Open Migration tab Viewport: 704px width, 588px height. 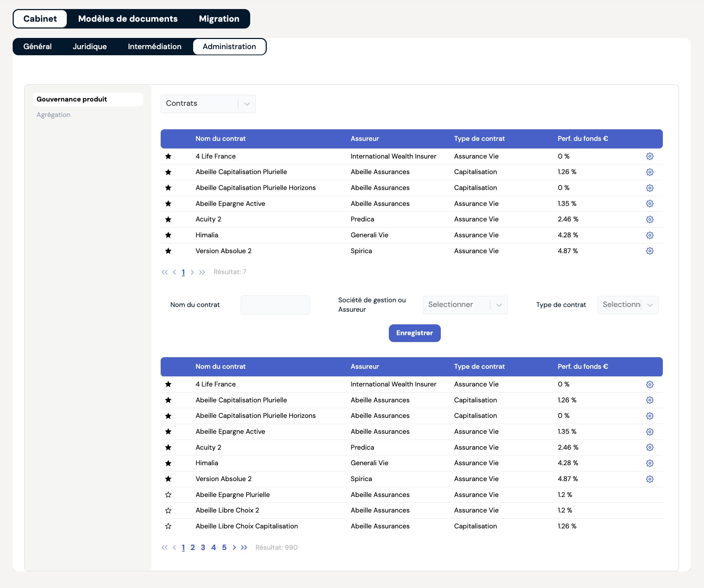(219, 19)
